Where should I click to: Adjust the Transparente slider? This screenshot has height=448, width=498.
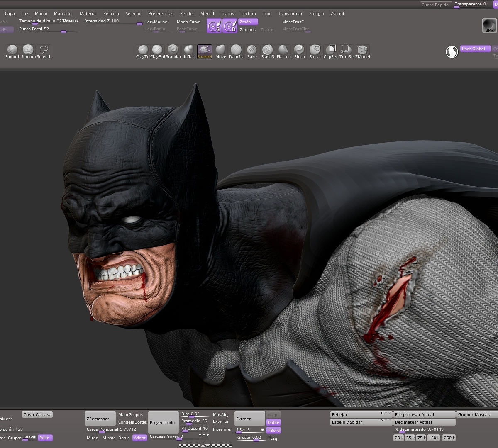472,5
